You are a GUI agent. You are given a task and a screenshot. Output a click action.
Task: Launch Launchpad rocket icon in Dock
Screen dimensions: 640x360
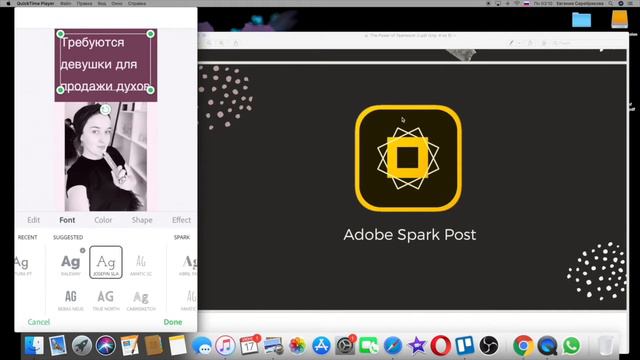coord(82,346)
